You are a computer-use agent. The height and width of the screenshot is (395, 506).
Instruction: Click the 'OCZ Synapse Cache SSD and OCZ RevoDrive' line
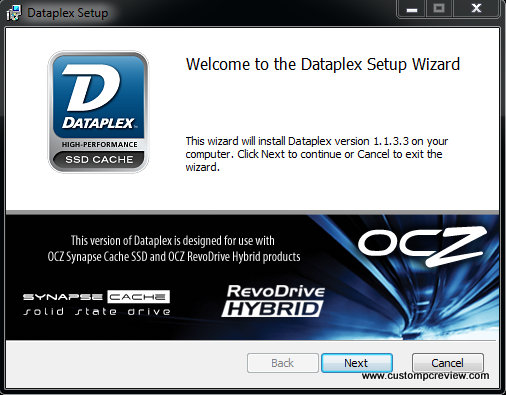(x=174, y=256)
